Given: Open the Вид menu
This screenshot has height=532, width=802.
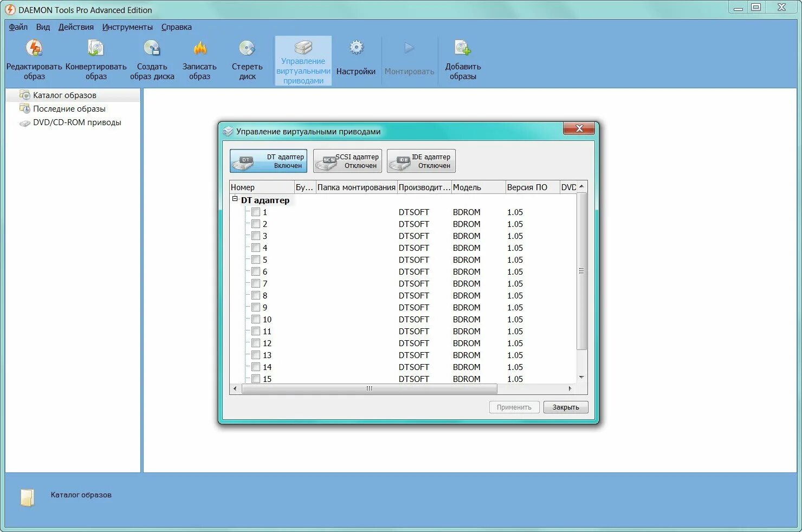Looking at the screenshot, I should tap(43, 27).
